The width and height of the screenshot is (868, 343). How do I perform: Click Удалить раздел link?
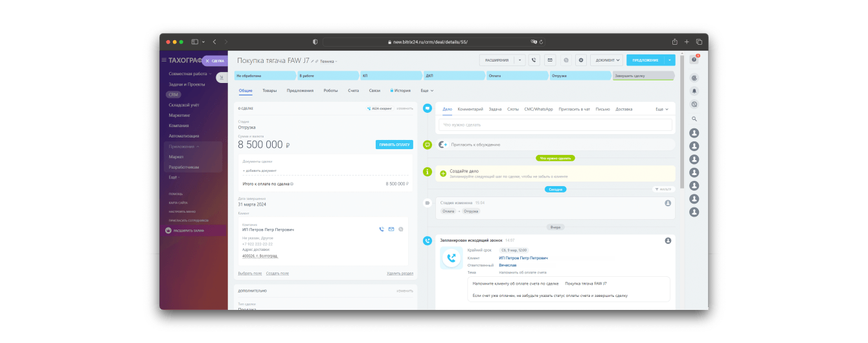(x=400, y=274)
